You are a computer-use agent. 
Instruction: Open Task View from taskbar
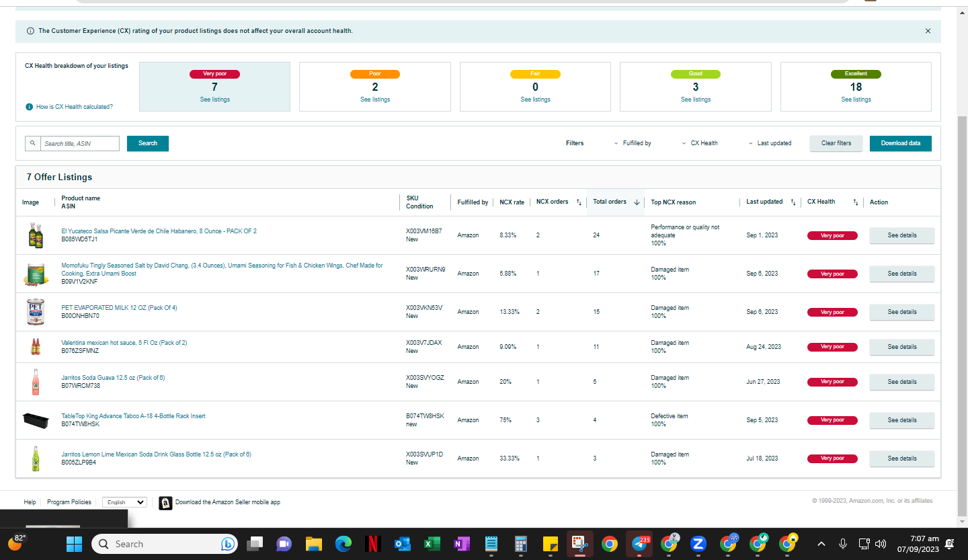[255, 544]
